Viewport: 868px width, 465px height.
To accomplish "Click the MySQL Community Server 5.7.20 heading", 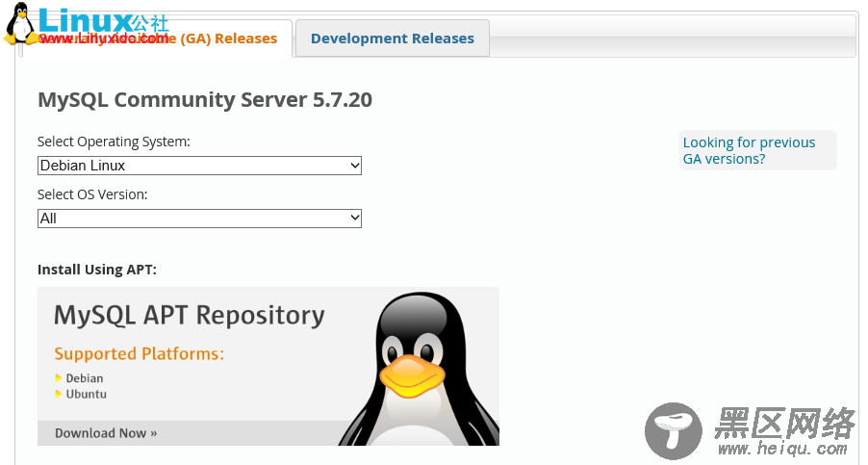I will click(205, 100).
